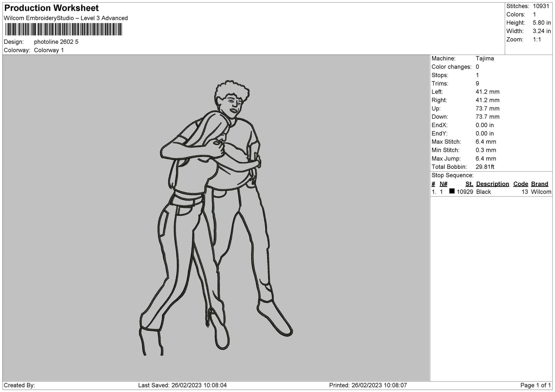
Task: Click the Code column header
Action: [521, 184]
